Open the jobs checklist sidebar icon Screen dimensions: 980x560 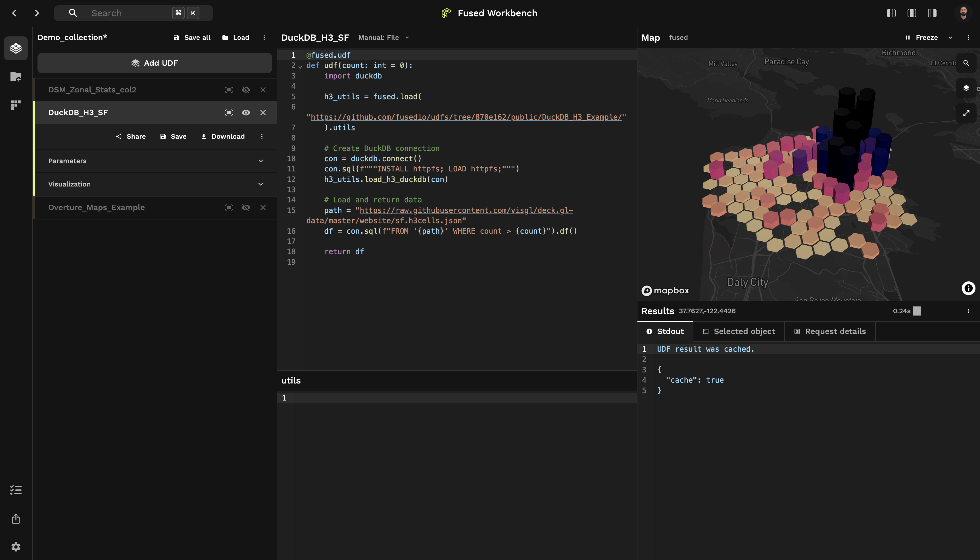(x=16, y=490)
